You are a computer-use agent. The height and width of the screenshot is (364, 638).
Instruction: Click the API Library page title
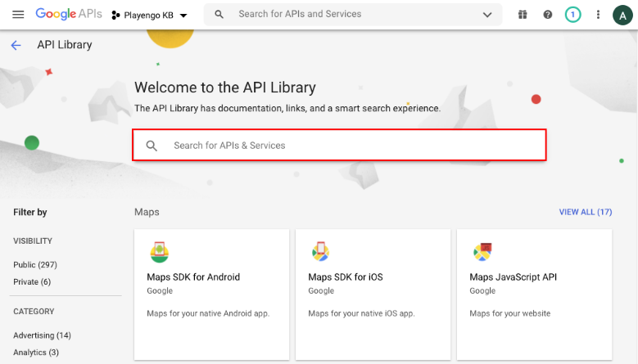point(65,45)
